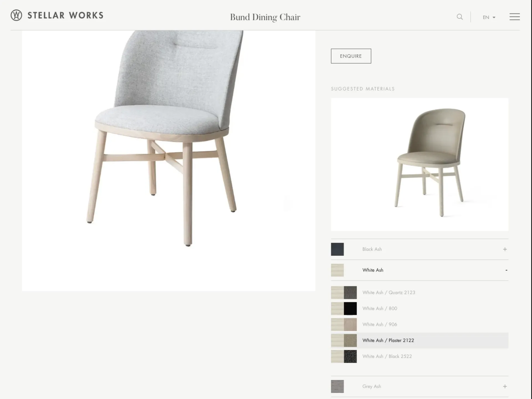Choose White Ash / Black 2522
The width and height of the screenshot is (532, 399).
click(420, 356)
